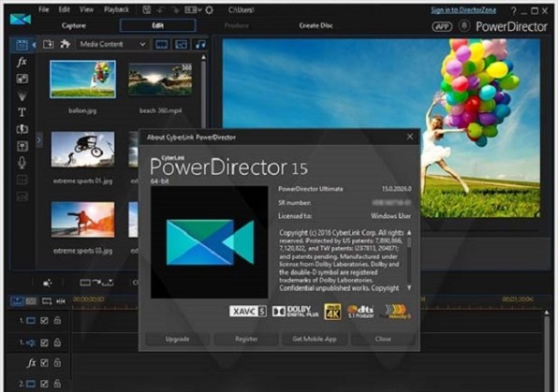Open the View menu
The image size is (558, 392).
coord(86,9)
